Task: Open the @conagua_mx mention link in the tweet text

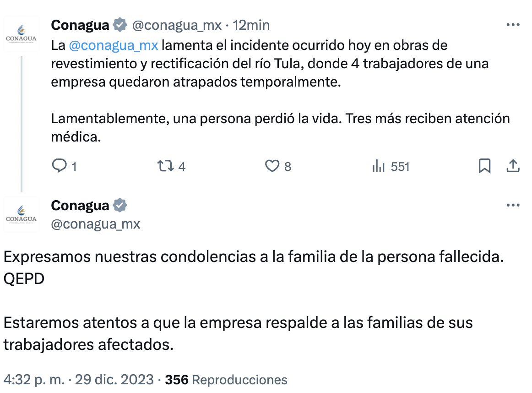Action: (114, 45)
